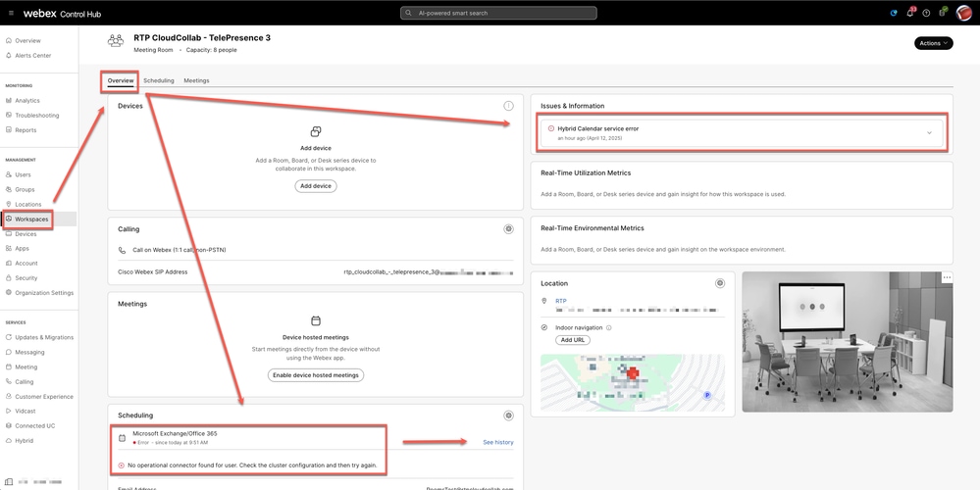Viewport: 980px width, 490px height.
Task: Click Enable device hosted meetings
Action: click(316, 375)
